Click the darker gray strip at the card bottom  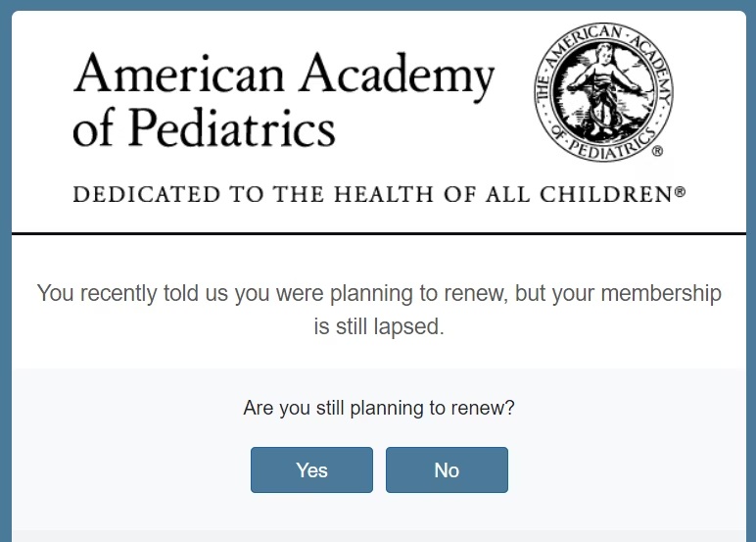pos(379,536)
